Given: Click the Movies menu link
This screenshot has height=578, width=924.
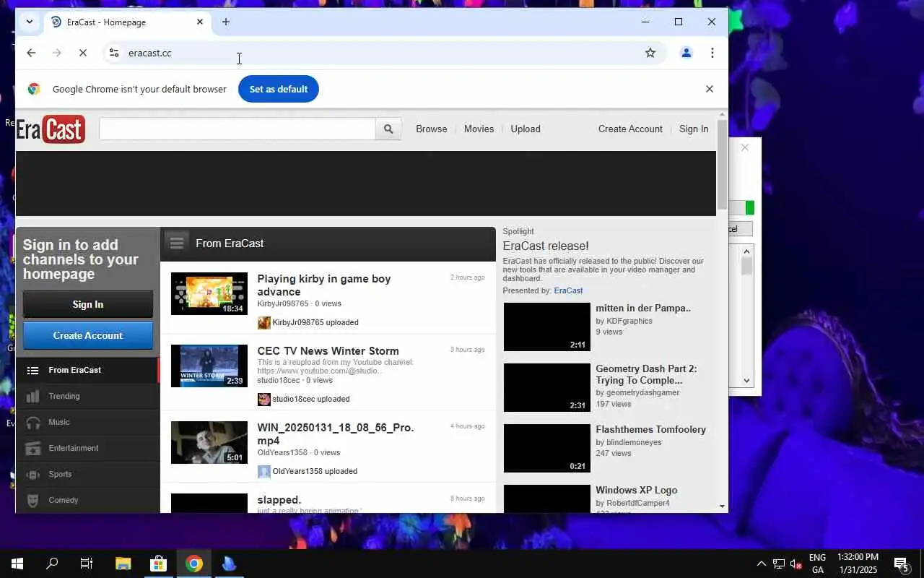Looking at the screenshot, I should click(479, 129).
